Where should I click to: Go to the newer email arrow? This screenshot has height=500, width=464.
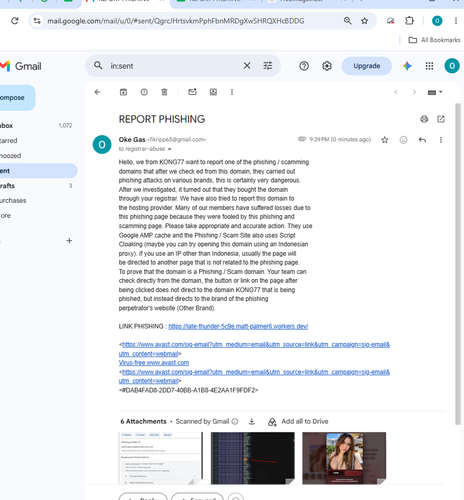point(396,92)
